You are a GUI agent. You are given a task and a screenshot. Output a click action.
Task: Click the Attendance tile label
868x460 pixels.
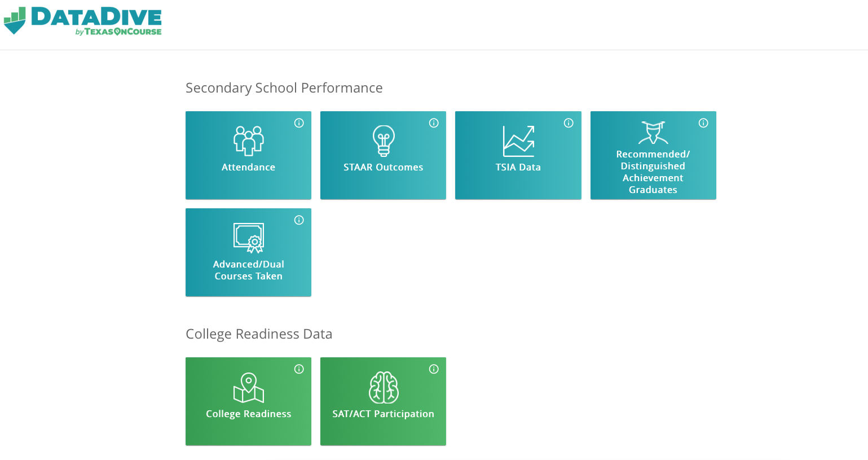pos(249,167)
